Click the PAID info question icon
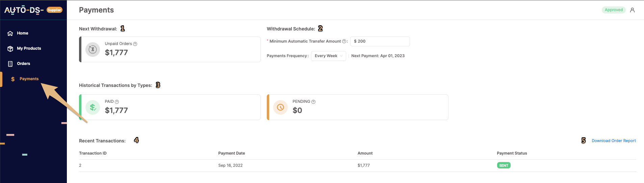 click(117, 102)
